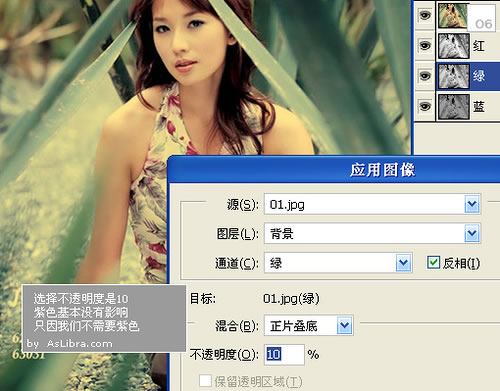The height and width of the screenshot is (391, 500).
Task: Click the 不透明度 opacity input field
Action: [284, 354]
